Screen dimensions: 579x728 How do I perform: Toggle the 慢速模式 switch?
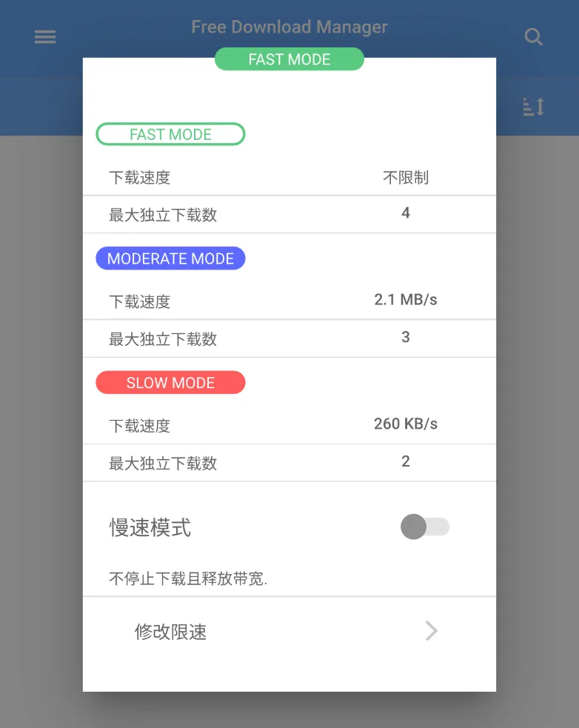pos(425,527)
